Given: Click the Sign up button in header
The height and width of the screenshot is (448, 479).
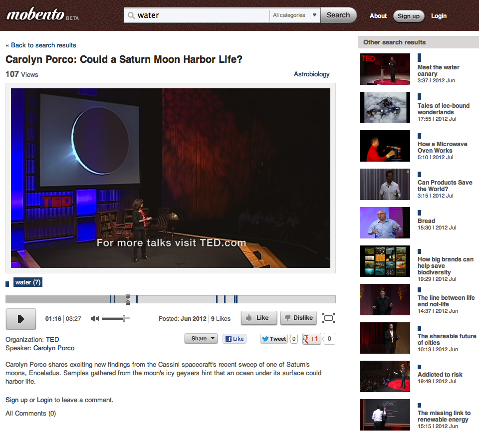Looking at the screenshot, I should coord(409,16).
